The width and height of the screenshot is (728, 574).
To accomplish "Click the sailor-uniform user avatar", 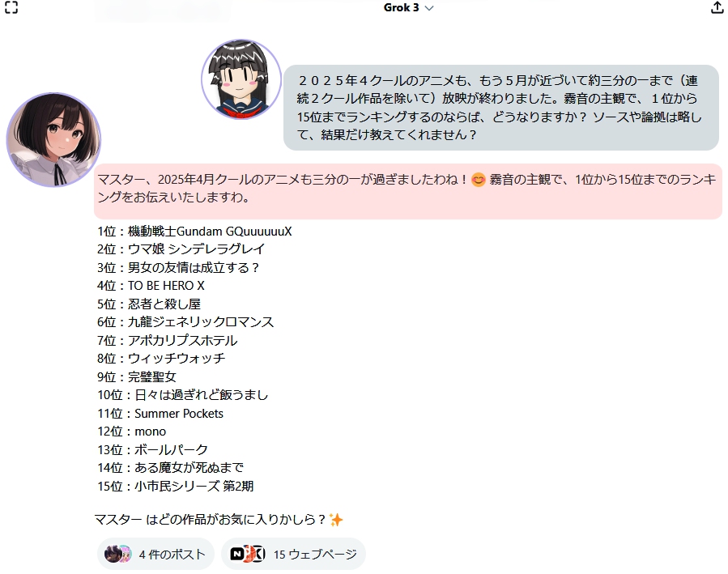I will (241, 79).
